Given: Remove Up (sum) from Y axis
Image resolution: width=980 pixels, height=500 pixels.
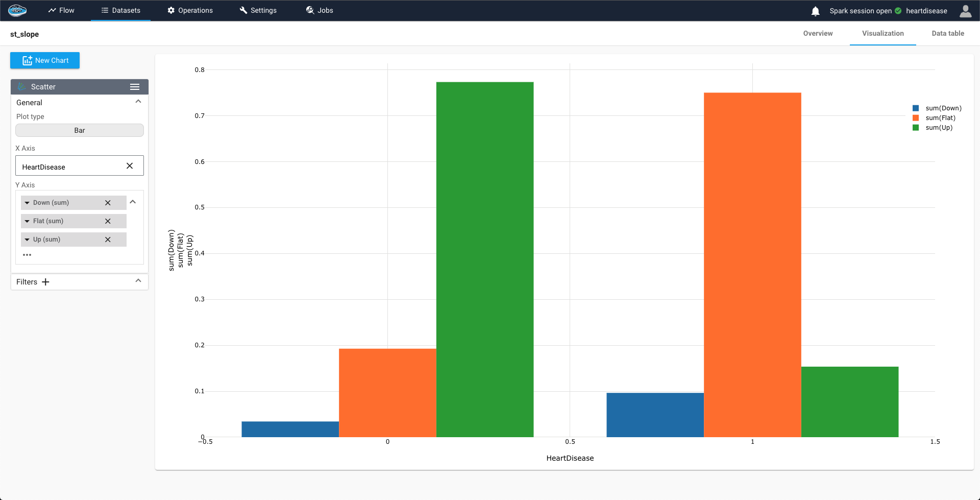Looking at the screenshot, I should tap(108, 240).
